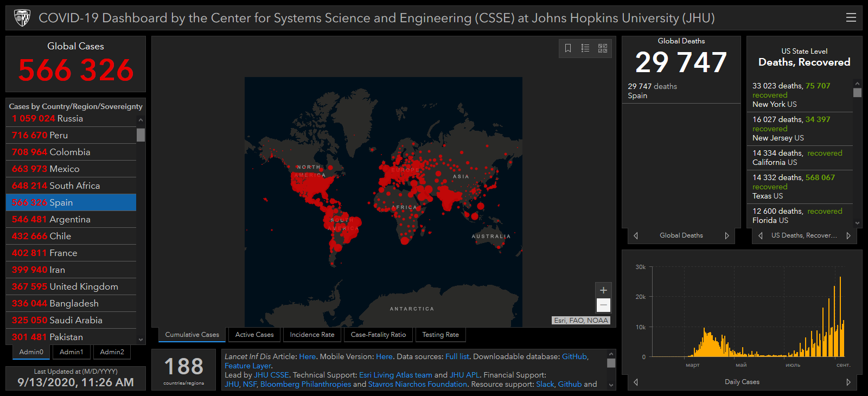Open the 'Full list' data sources link
868x396 pixels.
point(457,356)
